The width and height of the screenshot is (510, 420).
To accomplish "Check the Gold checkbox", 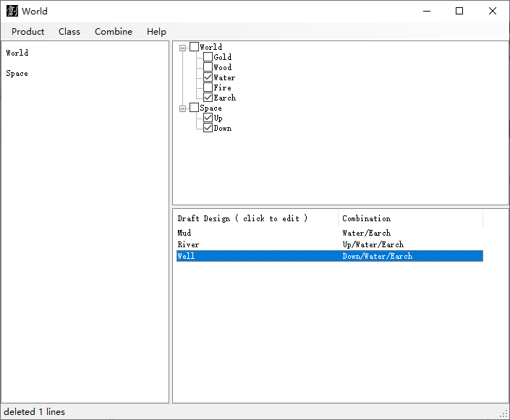I will pos(208,57).
